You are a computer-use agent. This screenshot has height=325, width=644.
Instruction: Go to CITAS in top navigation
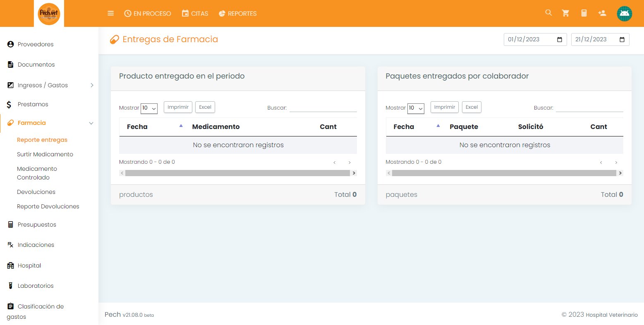click(x=195, y=14)
